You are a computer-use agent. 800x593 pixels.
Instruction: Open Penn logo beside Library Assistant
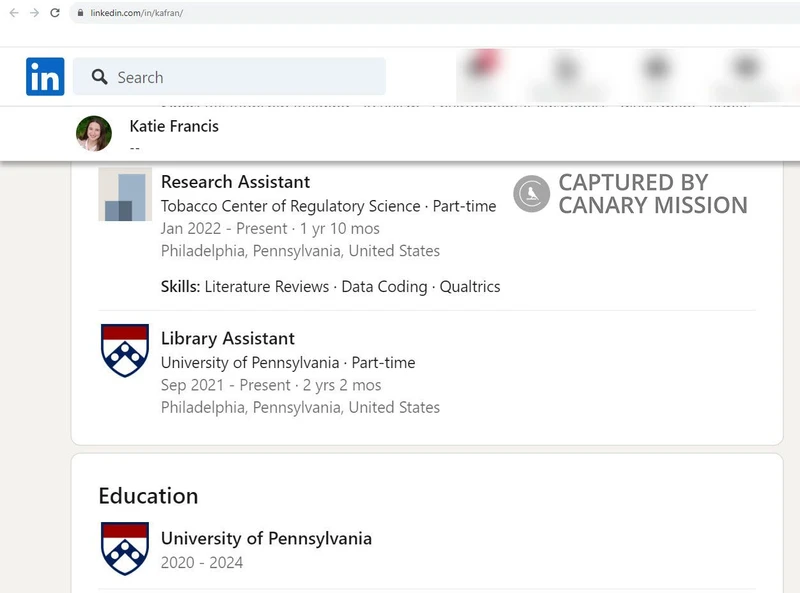125,351
